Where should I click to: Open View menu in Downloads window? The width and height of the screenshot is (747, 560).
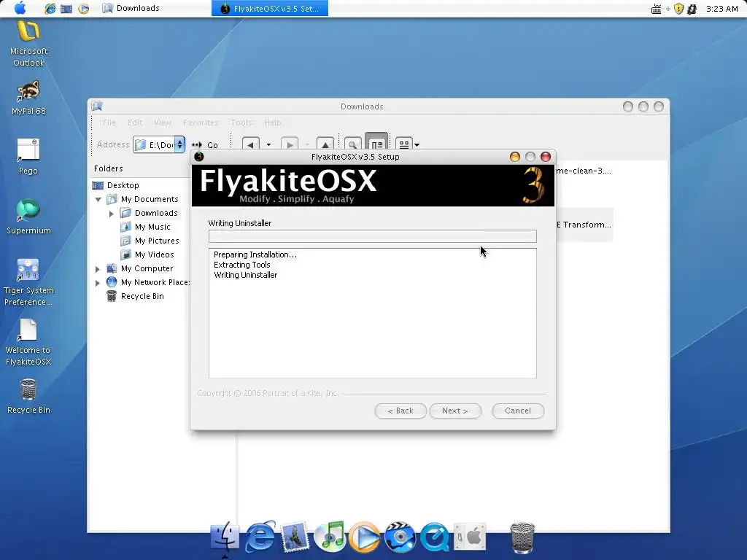(163, 122)
